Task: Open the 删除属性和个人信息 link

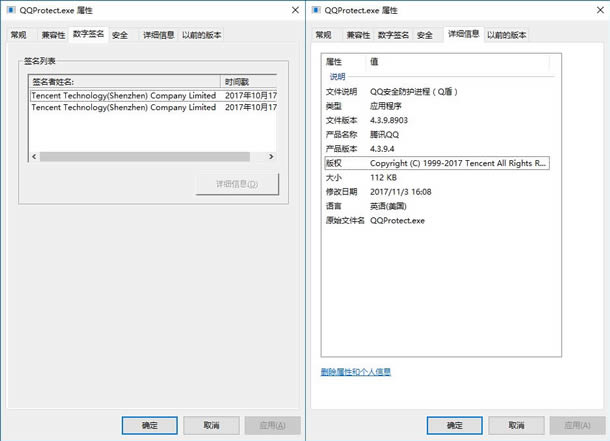Action: 355,372
